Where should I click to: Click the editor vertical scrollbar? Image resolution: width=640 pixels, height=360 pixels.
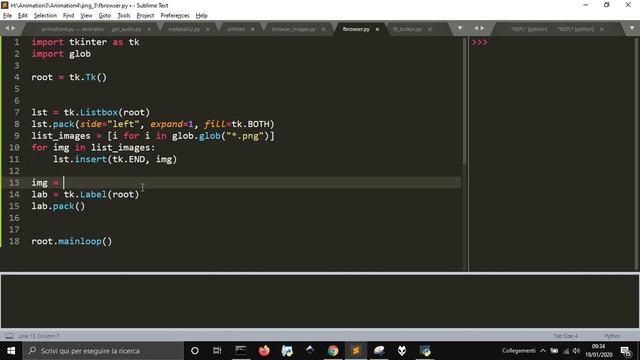click(x=464, y=100)
